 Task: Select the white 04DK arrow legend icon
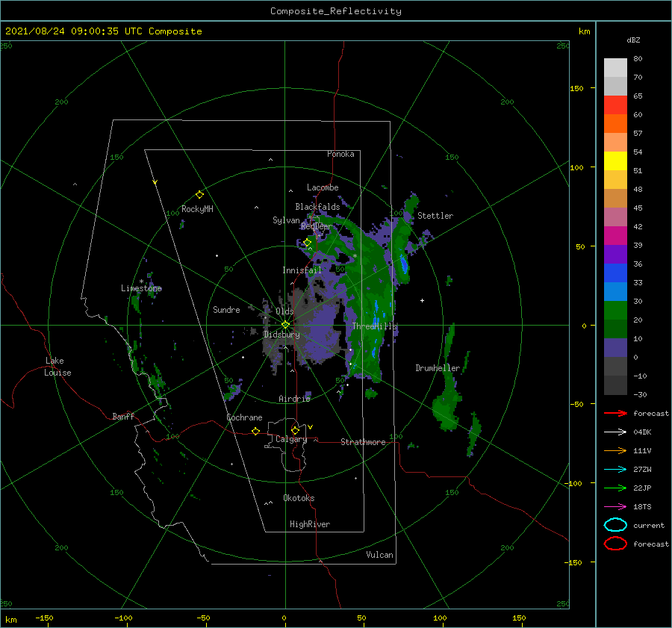tap(615, 432)
